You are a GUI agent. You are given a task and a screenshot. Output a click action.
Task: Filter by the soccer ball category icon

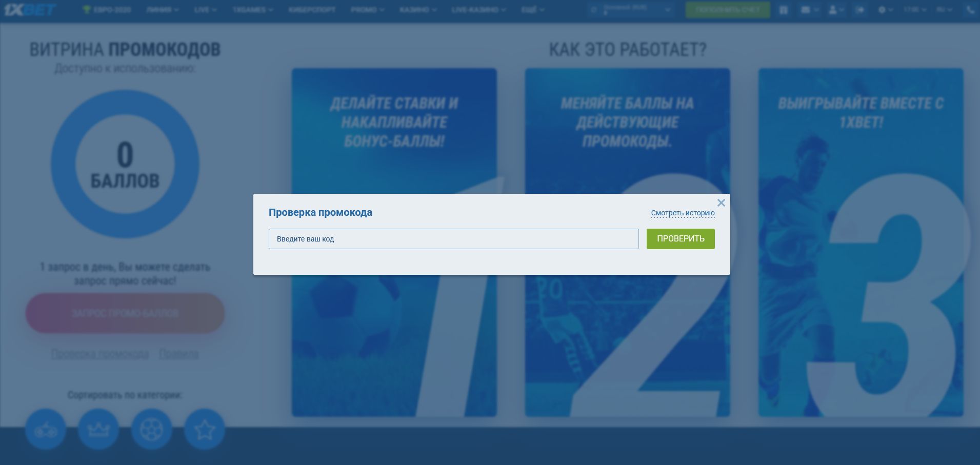(152, 430)
